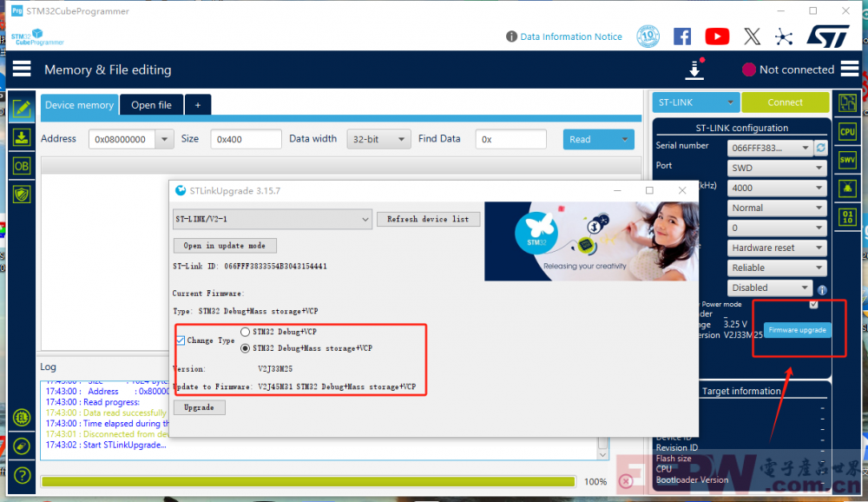Image resolution: width=868 pixels, height=502 pixels.
Task: Toggle the Change Type checkbox
Action: [181, 340]
